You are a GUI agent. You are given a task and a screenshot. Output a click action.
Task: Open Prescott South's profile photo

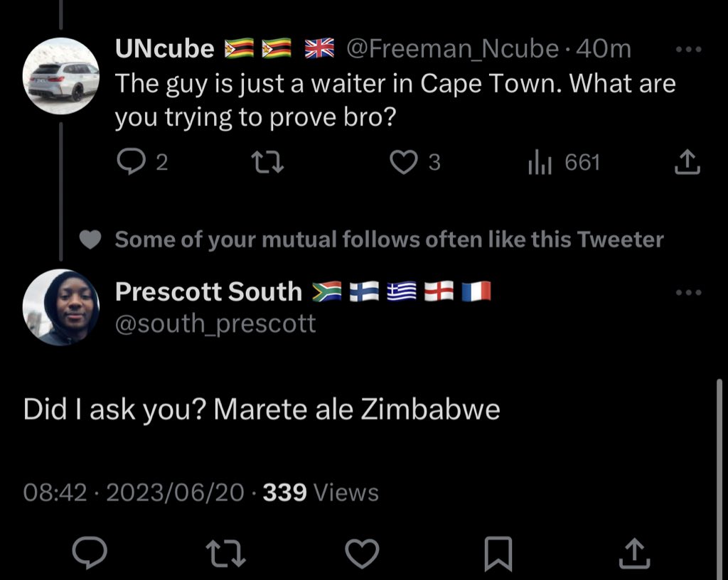61,308
